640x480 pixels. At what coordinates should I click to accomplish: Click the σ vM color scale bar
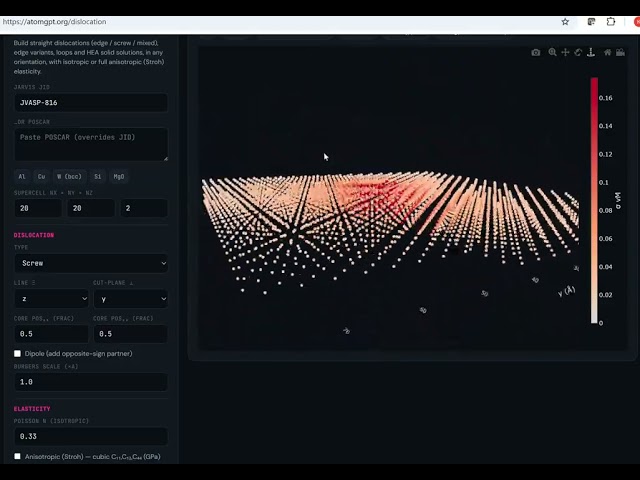[594, 200]
